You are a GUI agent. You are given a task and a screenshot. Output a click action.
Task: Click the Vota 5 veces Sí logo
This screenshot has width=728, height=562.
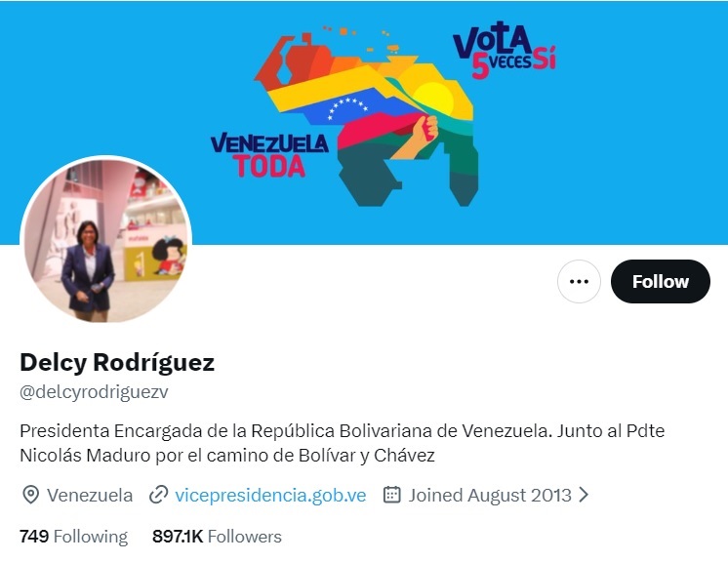(505, 50)
